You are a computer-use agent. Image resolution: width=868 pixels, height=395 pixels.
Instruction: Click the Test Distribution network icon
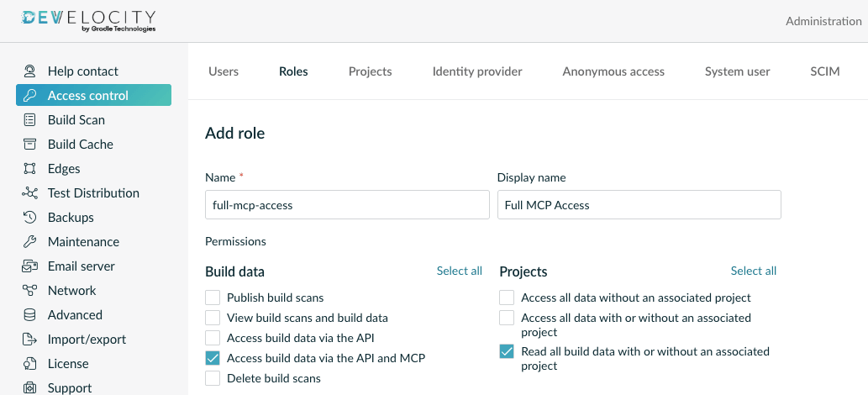point(29,192)
